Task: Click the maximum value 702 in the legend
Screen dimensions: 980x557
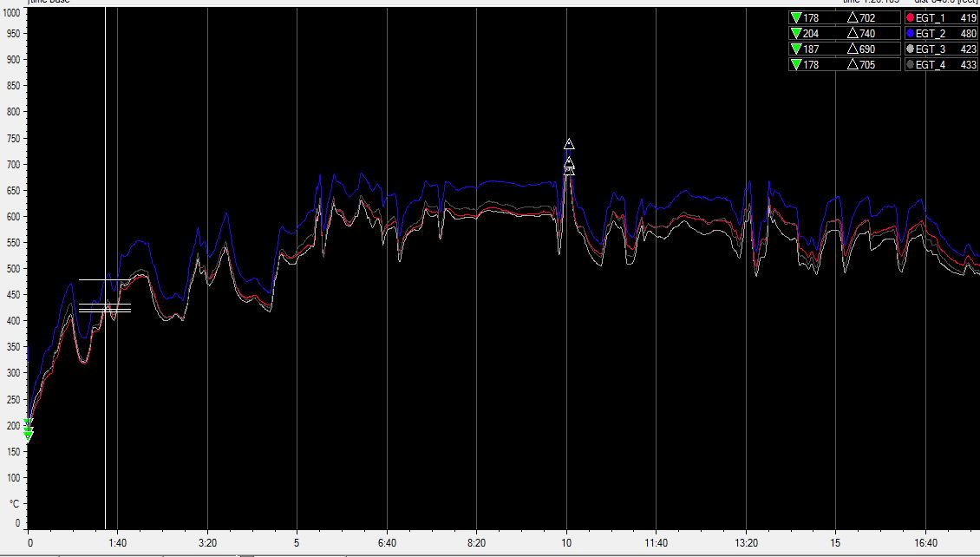Action: click(867, 18)
